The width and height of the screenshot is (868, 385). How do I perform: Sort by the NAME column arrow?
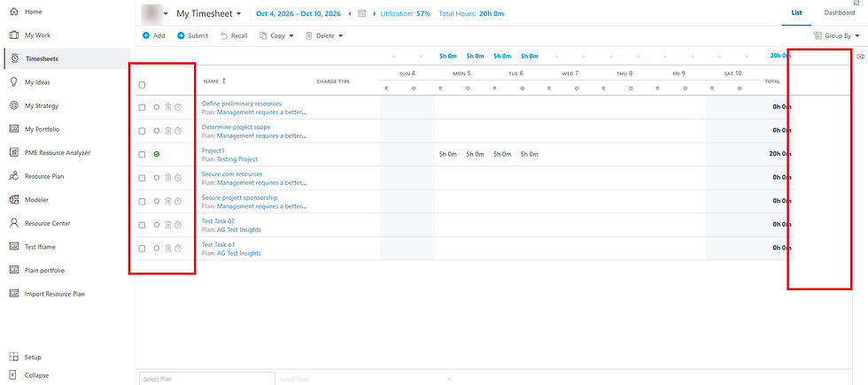(x=223, y=81)
